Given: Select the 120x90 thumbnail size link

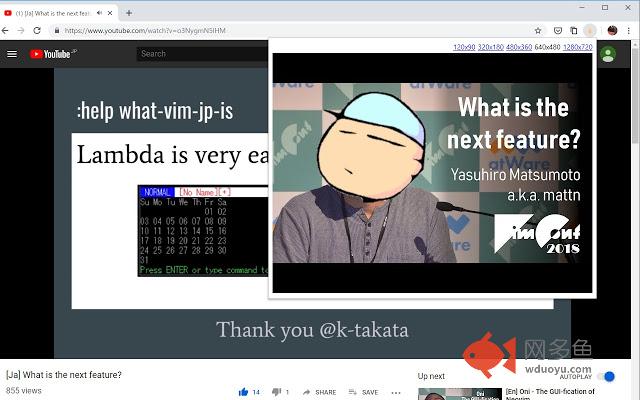Looking at the screenshot, I should 464,47.
